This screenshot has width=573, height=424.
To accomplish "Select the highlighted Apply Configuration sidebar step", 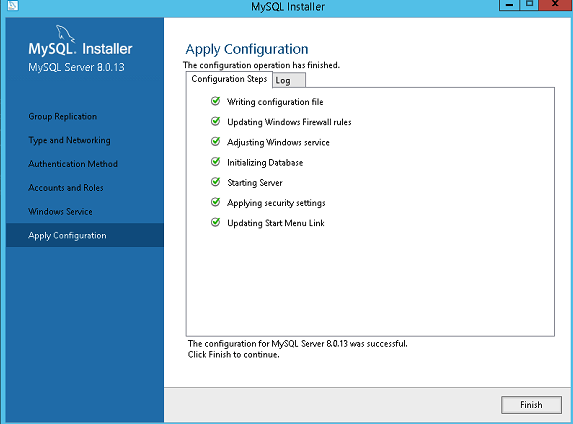I will pyautogui.click(x=85, y=235).
